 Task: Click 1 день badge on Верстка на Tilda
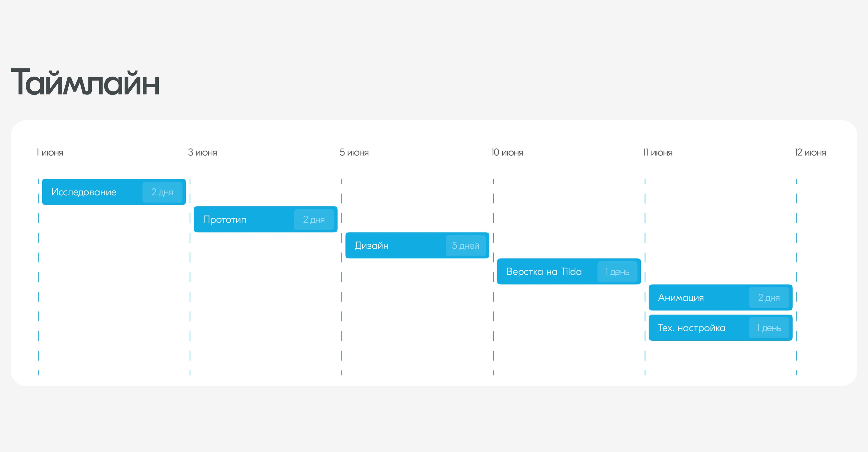point(617,272)
